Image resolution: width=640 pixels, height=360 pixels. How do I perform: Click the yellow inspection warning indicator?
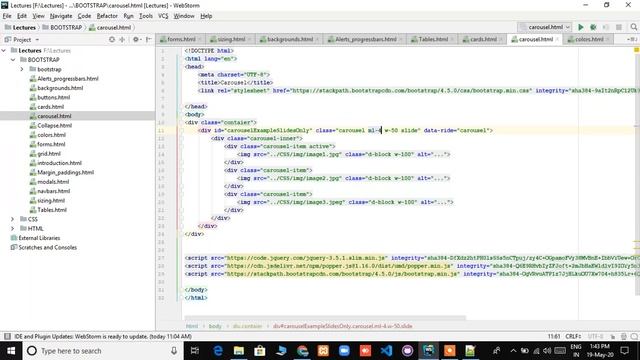tap(636, 50)
